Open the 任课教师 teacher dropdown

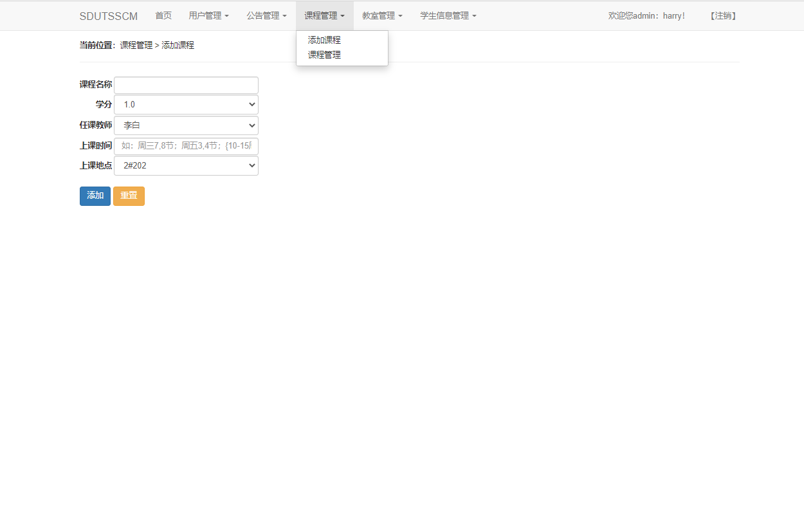186,125
